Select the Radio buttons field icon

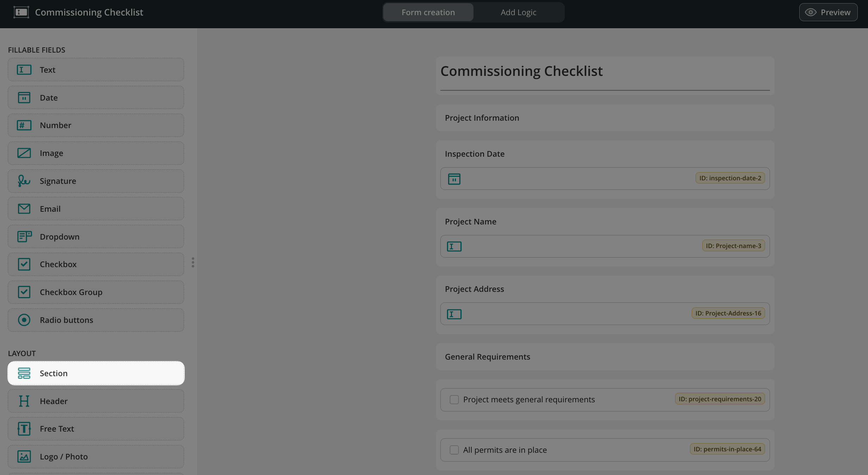point(24,320)
